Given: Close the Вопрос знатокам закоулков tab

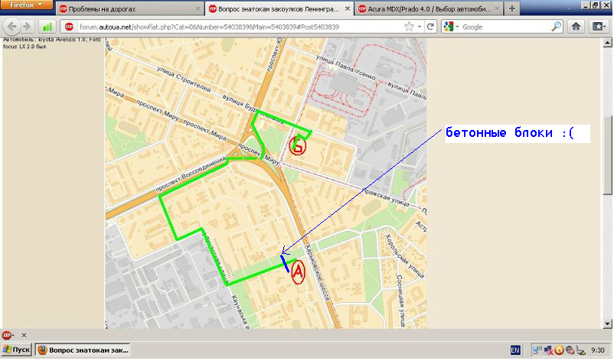Looking at the screenshot, I should [x=348, y=8].
